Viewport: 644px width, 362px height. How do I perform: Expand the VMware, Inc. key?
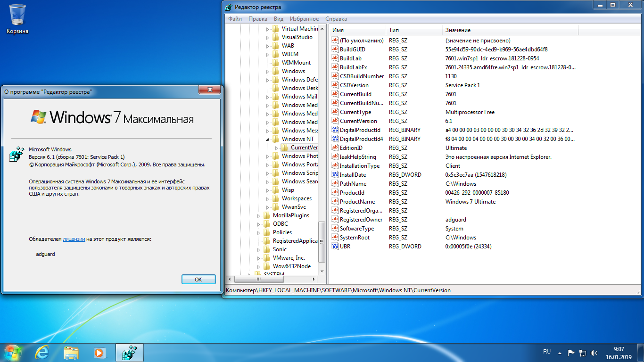point(259,258)
